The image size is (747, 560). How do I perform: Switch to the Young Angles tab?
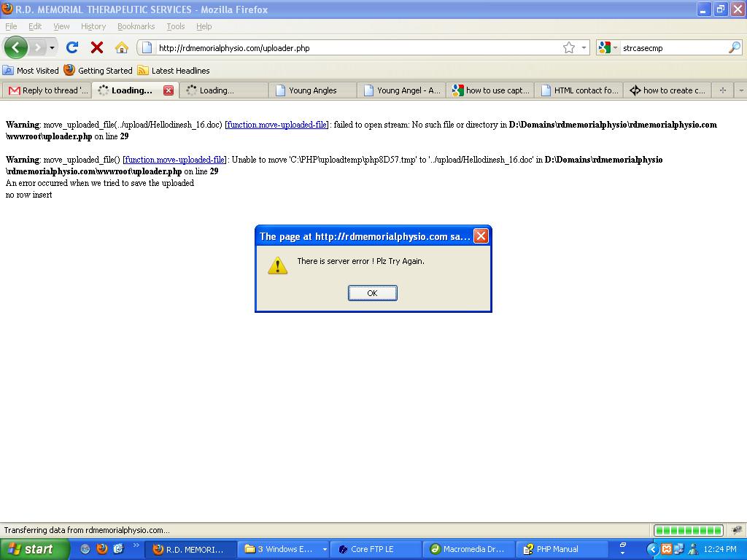[312, 90]
